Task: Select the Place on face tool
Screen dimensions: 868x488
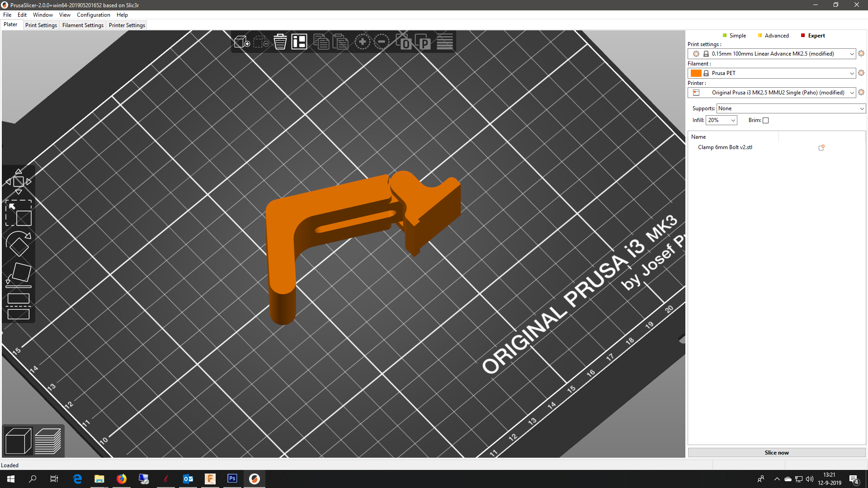Action: pyautogui.click(x=19, y=275)
